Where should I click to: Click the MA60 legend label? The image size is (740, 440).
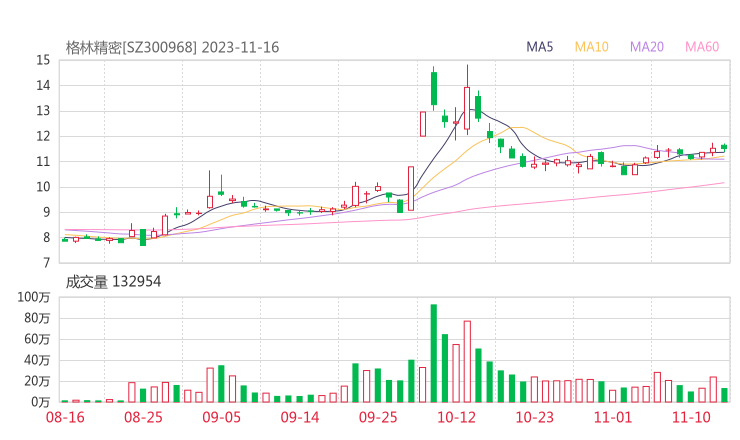coord(702,47)
